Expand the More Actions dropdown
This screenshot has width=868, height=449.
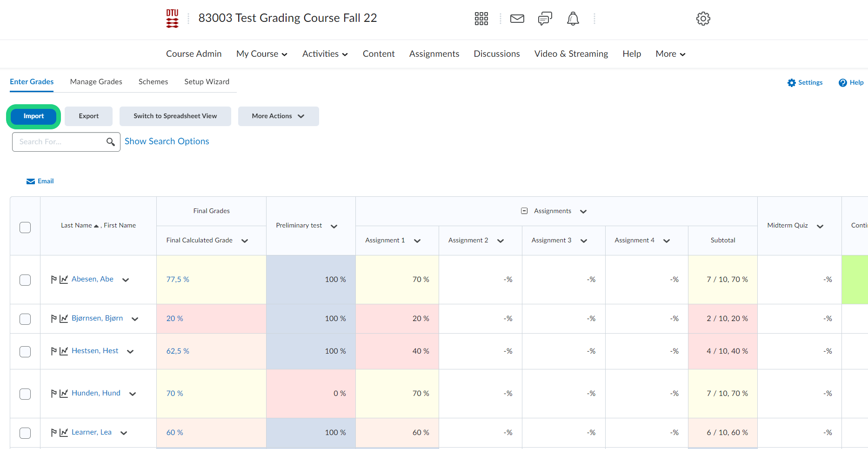tap(278, 116)
